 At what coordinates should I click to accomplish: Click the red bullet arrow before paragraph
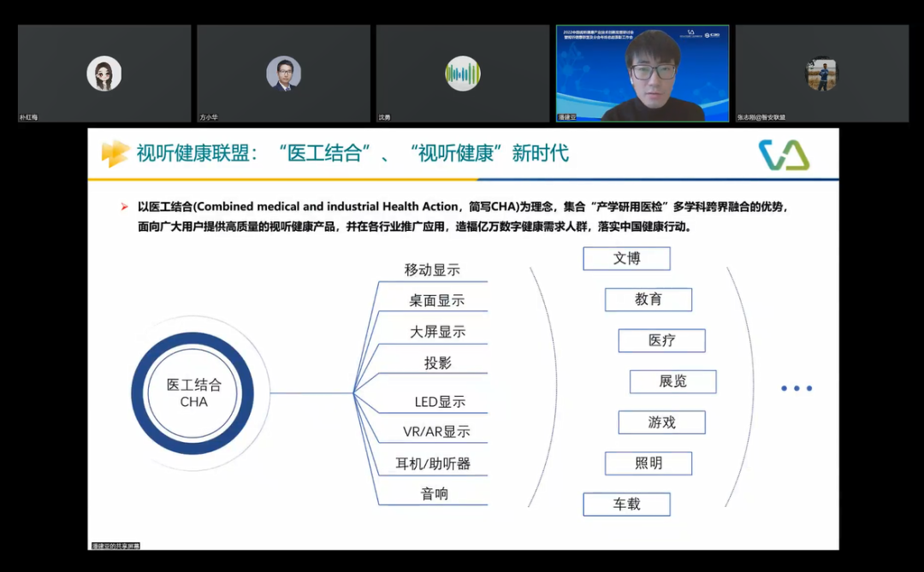[125, 207]
